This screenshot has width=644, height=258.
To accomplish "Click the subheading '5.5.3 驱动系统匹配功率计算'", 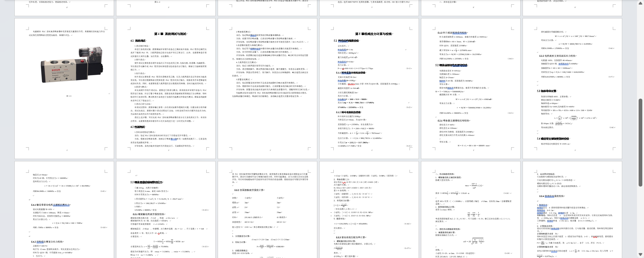I will tap(351, 238).
